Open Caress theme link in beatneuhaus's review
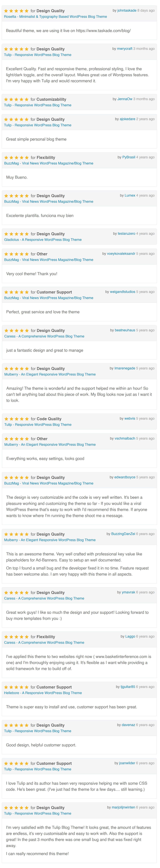The width and height of the screenshot is (160, 868). pyautogui.click(x=44, y=336)
